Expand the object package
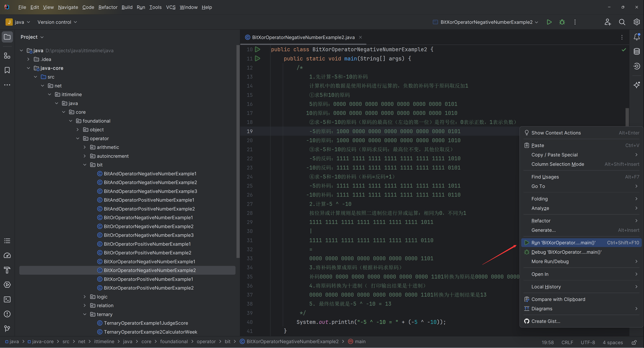Image resolution: width=644 pixels, height=348 pixels. (x=77, y=130)
